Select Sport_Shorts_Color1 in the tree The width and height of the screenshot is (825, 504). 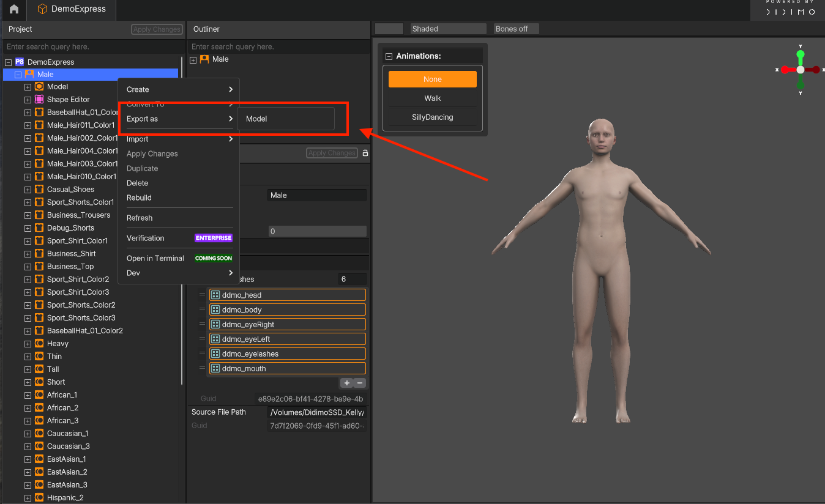(80, 202)
